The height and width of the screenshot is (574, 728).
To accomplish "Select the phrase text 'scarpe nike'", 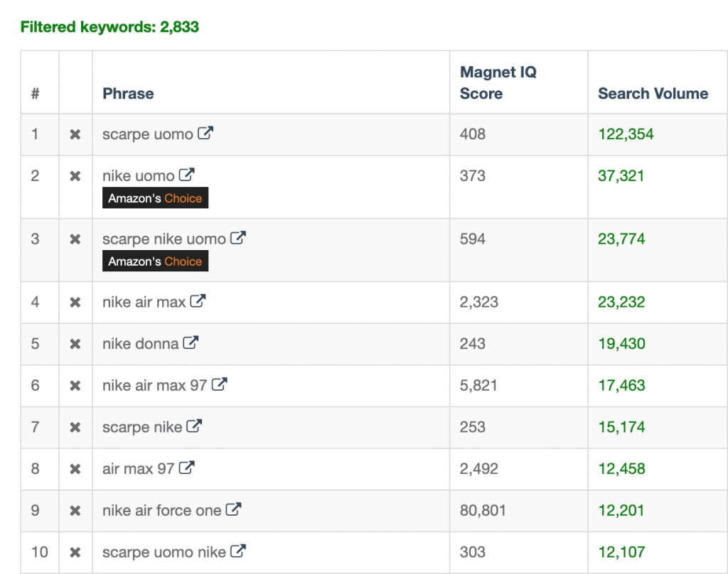I will pos(142,428).
